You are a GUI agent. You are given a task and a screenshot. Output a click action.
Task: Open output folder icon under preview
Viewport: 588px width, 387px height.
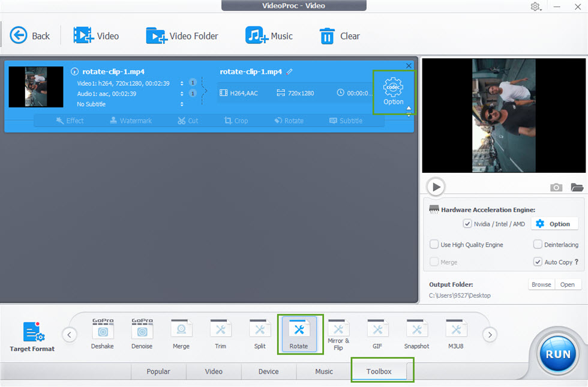click(x=577, y=188)
